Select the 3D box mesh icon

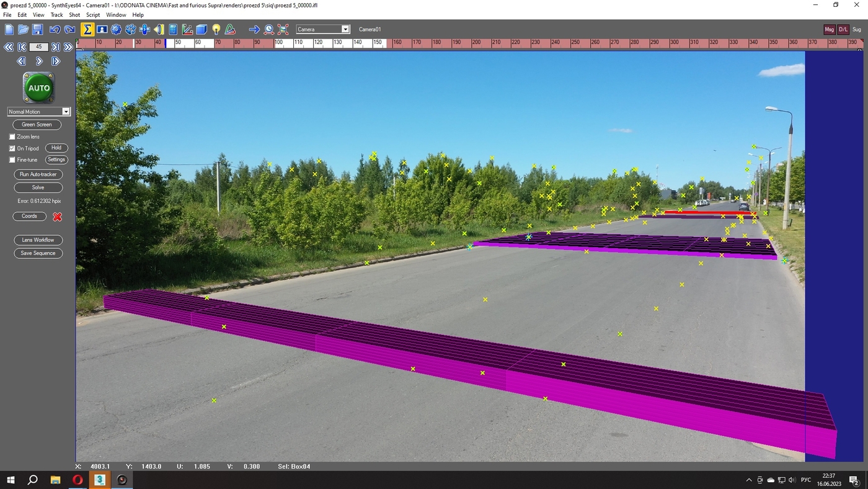tap(201, 29)
